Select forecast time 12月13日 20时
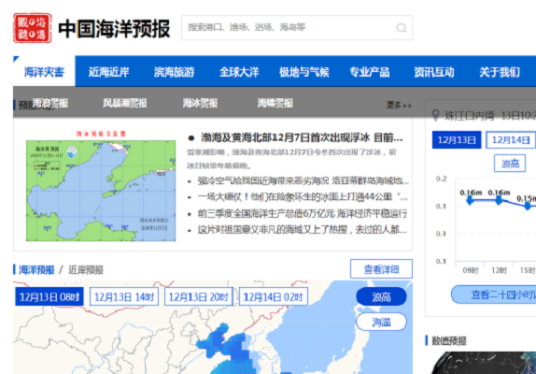The image size is (536, 374). pyautogui.click(x=199, y=297)
